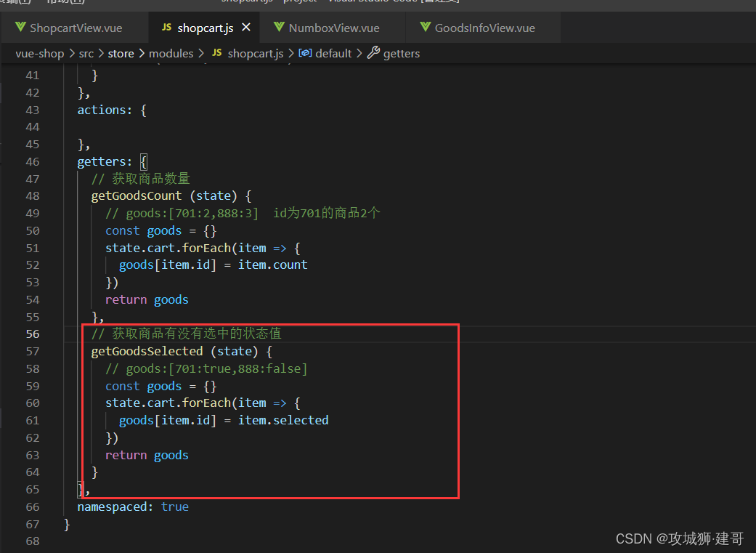This screenshot has height=553, width=756.
Task: Open the src breadcrumb folder
Action: 86,54
